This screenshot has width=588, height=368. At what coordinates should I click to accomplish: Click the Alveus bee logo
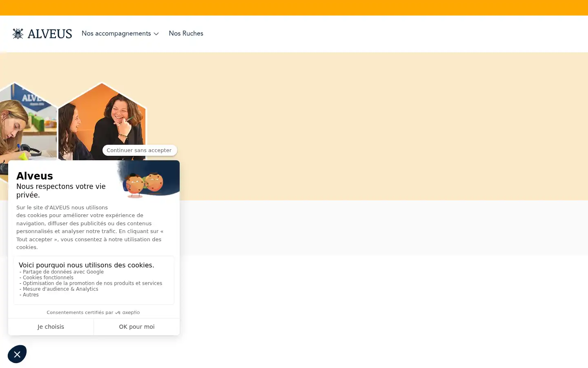pos(42,34)
